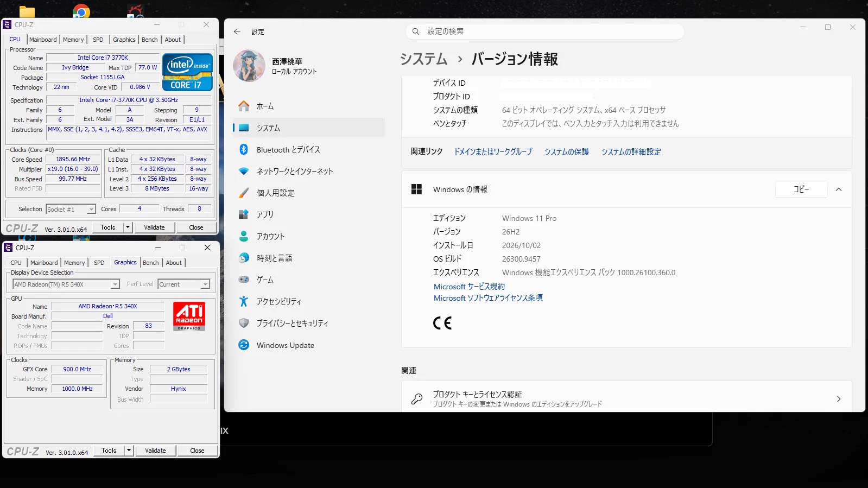Open Windows Update circular arrows icon

coord(244,345)
